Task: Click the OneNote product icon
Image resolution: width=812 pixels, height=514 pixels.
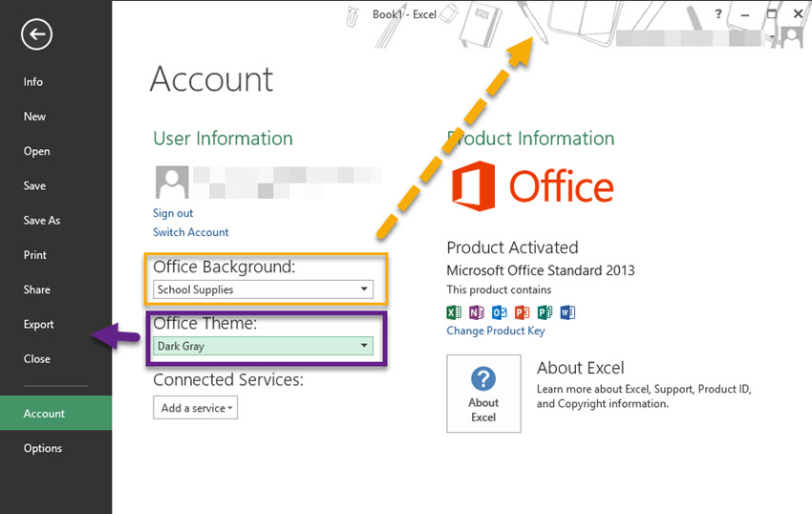Action: click(x=477, y=312)
